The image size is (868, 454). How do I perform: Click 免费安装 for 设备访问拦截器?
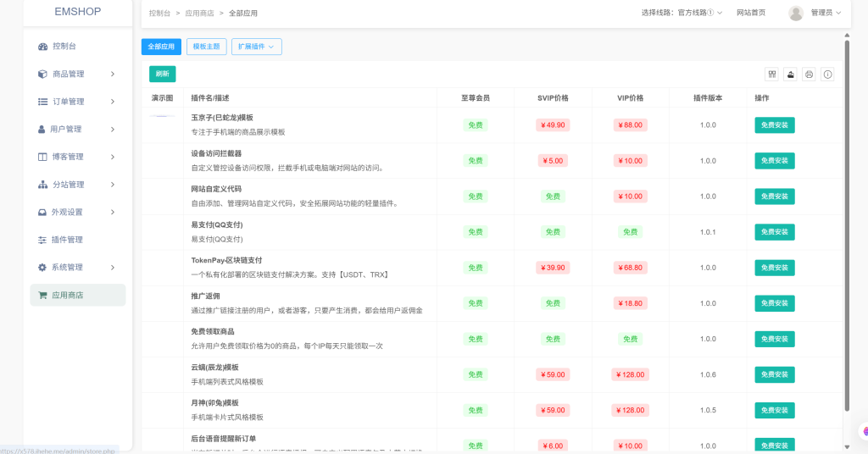click(775, 161)
